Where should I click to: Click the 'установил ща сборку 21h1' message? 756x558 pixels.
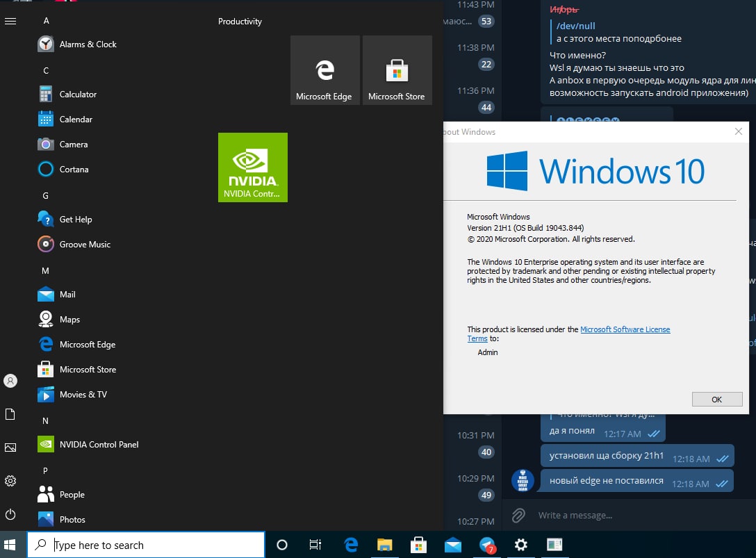coord(637,456)
